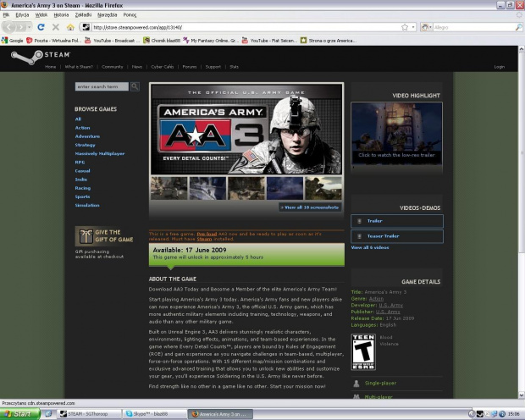525x420 pixels.
Task: Go to the home page icon
Action: tap(70, 27)
